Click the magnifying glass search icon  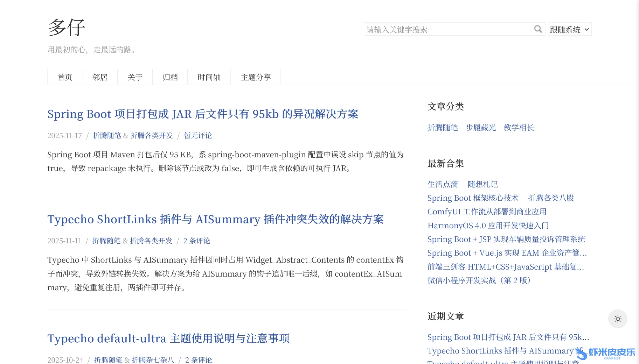538,29
